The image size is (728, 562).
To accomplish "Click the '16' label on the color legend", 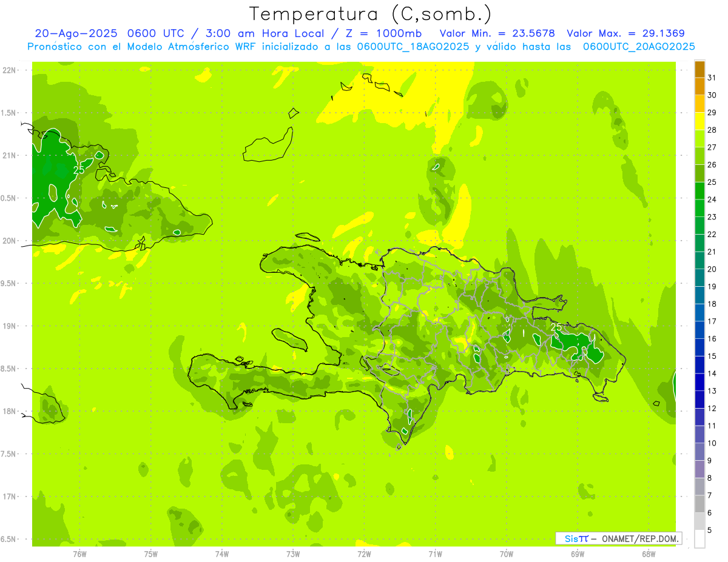I will [x=712, y=339].
